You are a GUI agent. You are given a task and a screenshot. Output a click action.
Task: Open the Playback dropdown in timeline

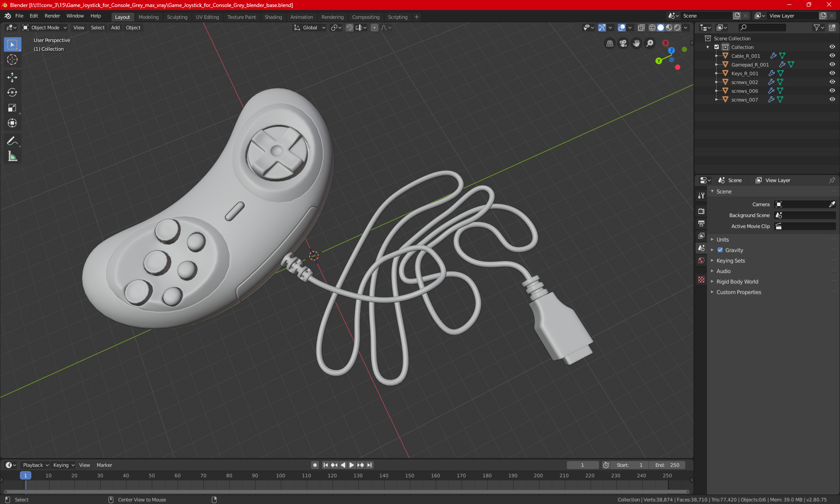35,465
